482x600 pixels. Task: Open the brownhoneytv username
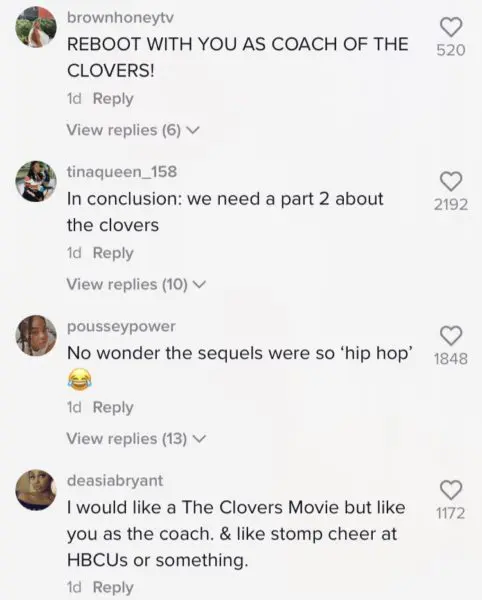120,18
